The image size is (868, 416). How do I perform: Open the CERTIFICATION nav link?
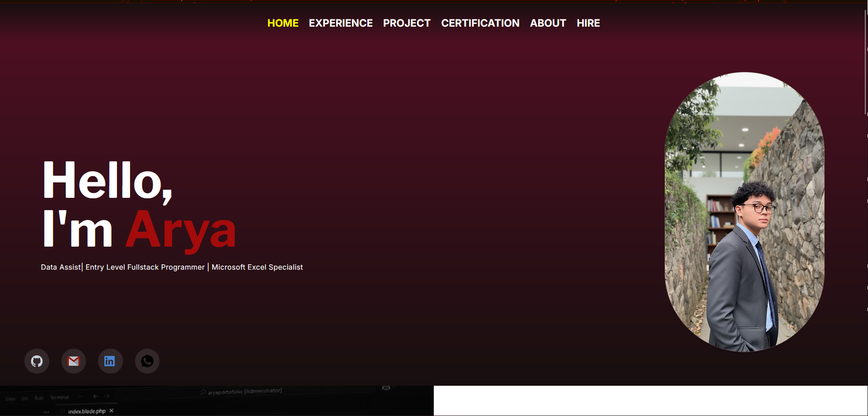480,23
